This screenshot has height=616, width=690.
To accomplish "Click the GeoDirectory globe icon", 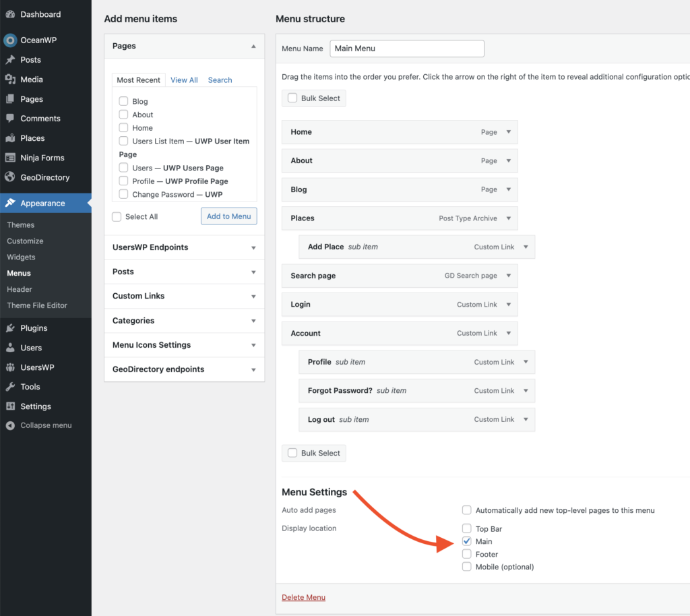I will tap(10, 178).
